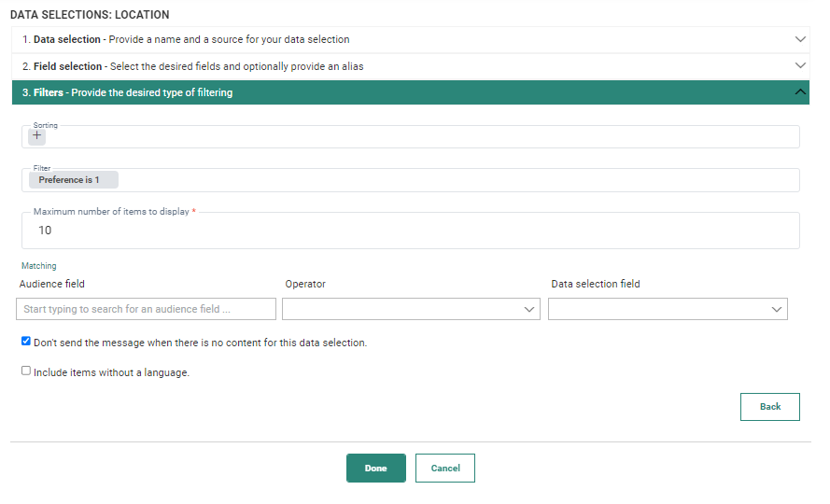
Task: Click the Cancel button
Action: point(445,469)
